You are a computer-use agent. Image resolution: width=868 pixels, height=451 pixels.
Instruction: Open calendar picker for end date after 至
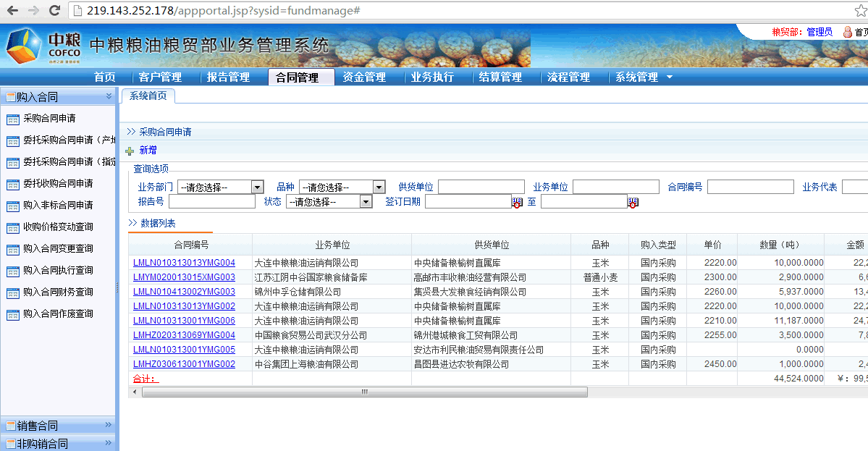click(633, 203)
